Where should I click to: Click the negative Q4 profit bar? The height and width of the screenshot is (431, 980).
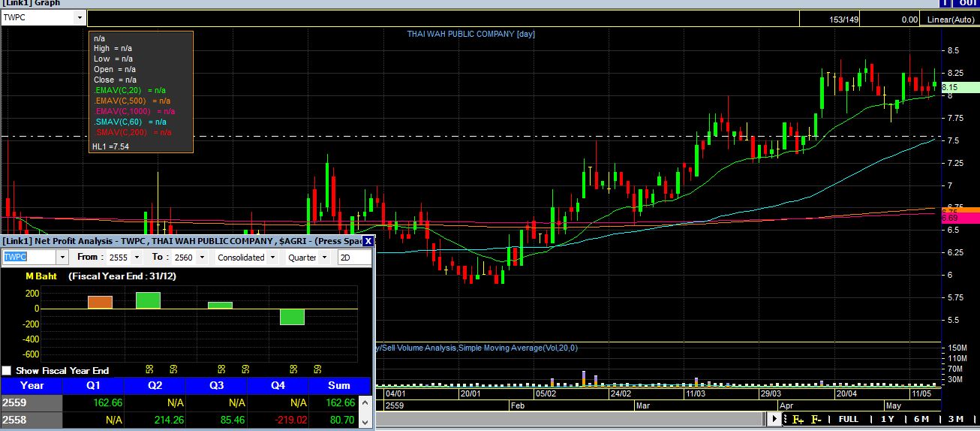point(292,317)
